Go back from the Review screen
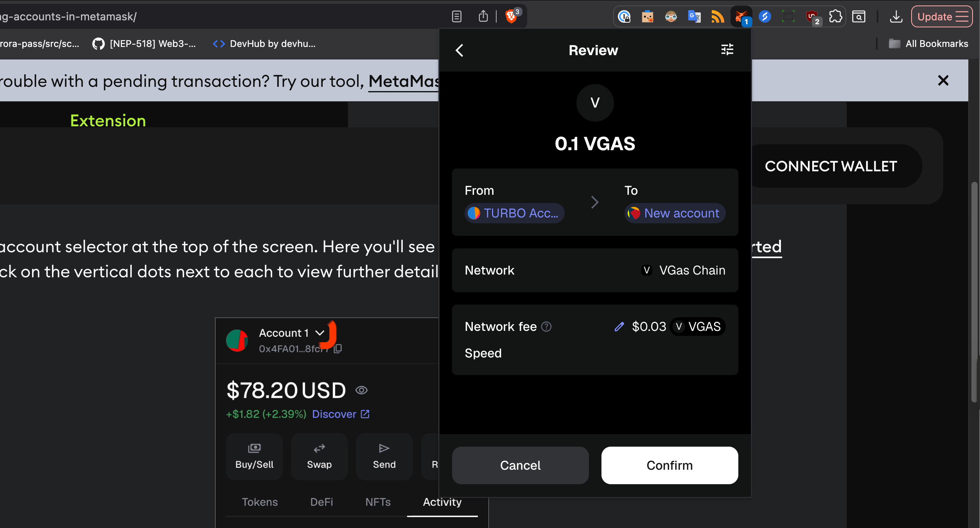Image resolution: width=980 pixels, height=528 pixels. 459,50
